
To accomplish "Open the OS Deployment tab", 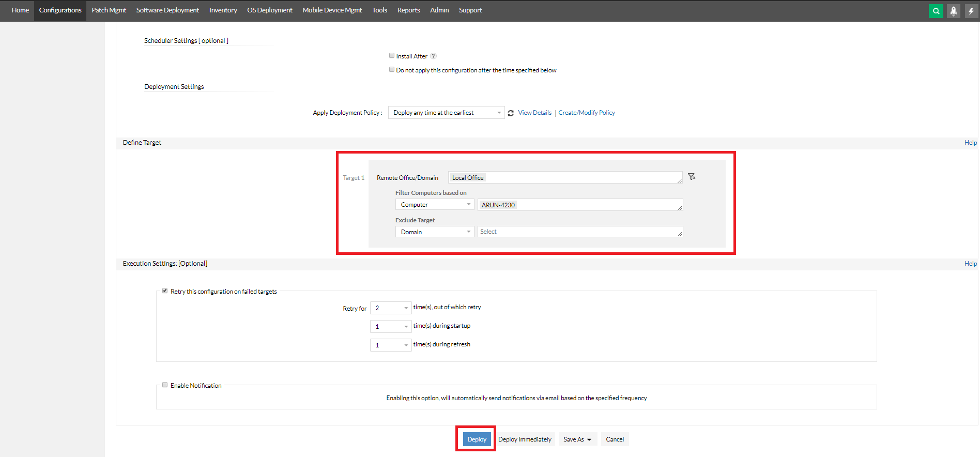I will pyautogui.click(x=270, y=10).
